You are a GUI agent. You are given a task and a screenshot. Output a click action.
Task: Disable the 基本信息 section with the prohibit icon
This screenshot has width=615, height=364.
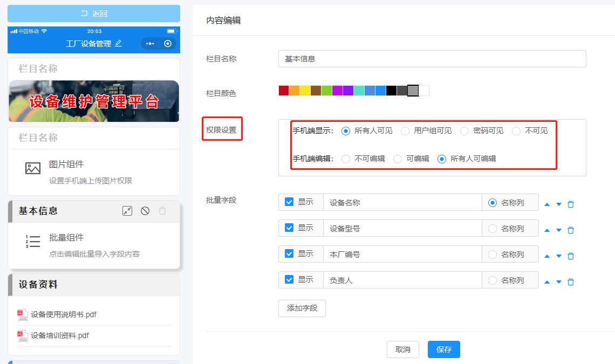pos(144,210)
